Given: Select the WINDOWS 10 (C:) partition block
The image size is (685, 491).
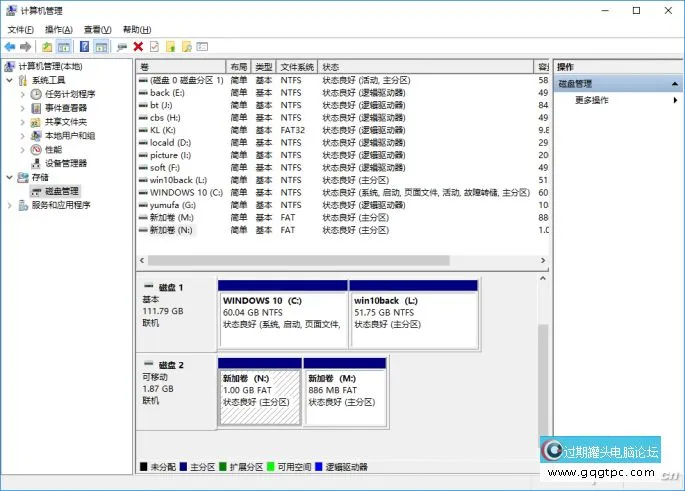Looking at the screenshot, I should click(x=283, y=315).
